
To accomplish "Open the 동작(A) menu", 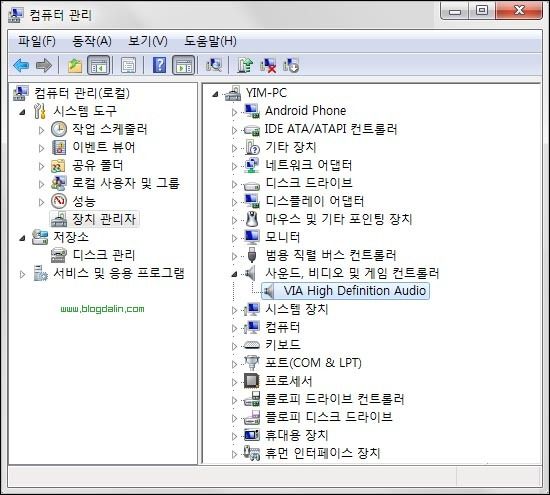I will click(x=92, y=41).
